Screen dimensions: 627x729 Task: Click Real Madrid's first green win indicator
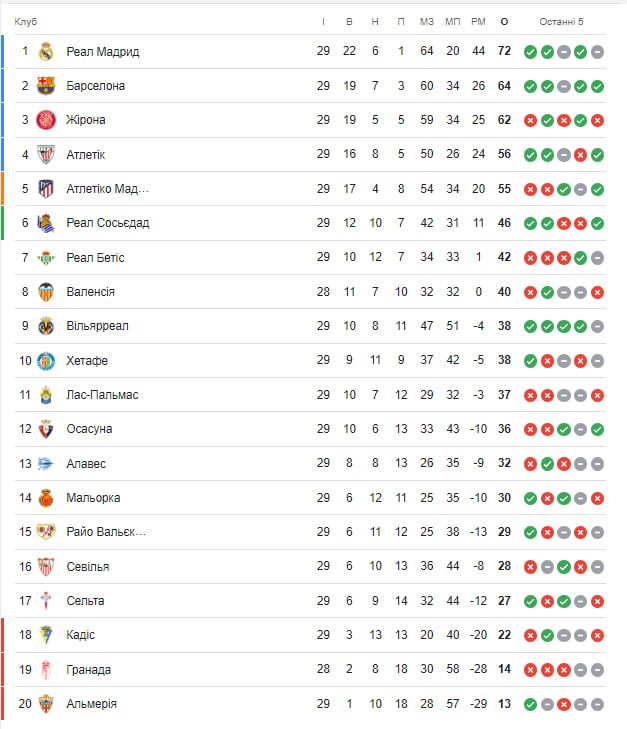[530, 52]
